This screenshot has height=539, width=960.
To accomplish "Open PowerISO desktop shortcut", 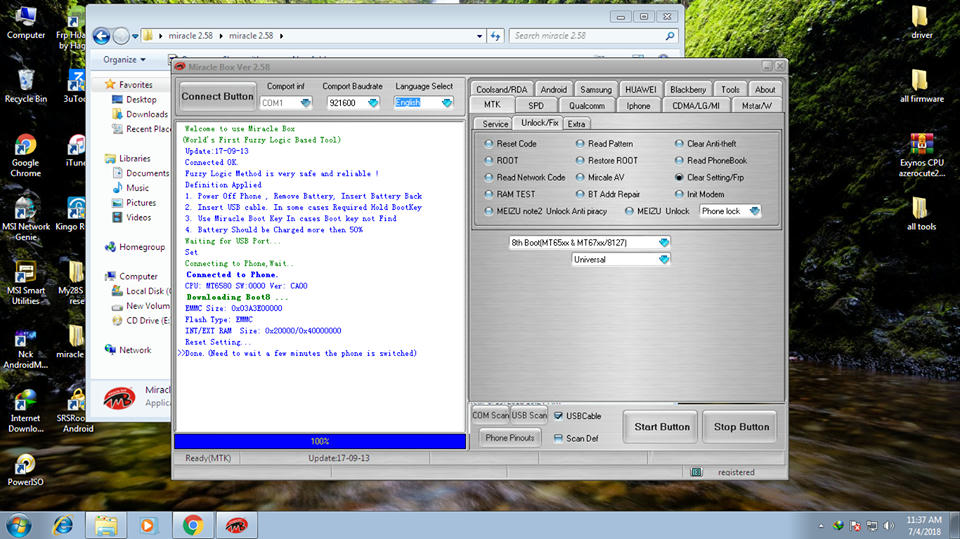I will point(26,470).
